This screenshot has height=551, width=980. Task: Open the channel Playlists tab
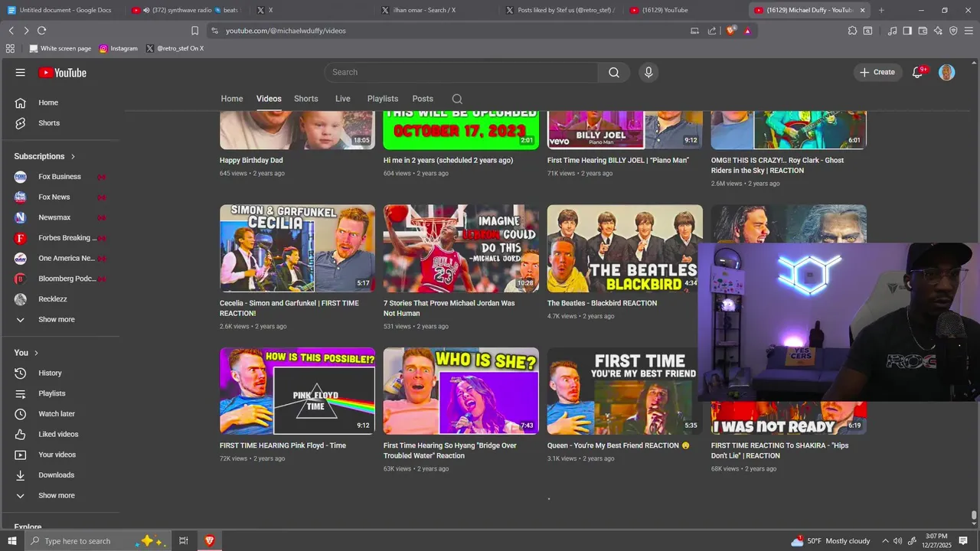[x=382, y=99]
